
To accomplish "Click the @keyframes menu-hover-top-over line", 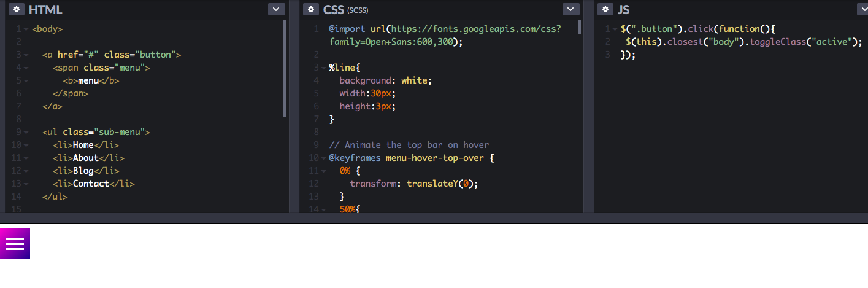I will click(412, 158).
